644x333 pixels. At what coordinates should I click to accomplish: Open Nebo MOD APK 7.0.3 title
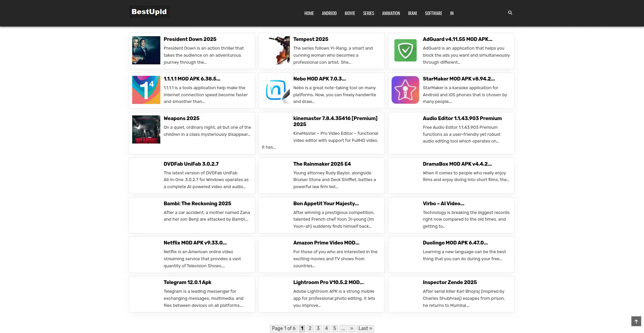[x=319, y=79]
